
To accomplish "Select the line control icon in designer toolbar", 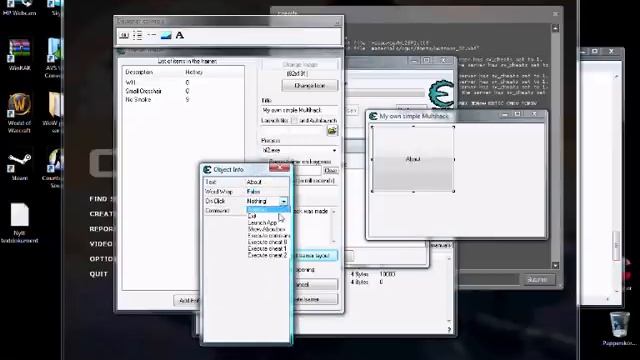I will [x=151, y=36].
